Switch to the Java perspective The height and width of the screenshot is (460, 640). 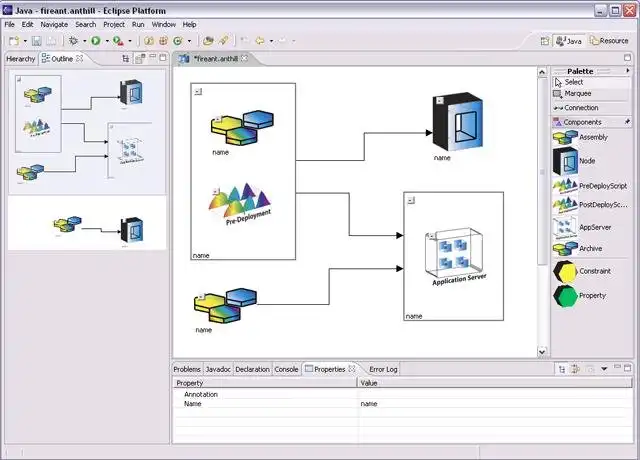click(x=569, y=41)
